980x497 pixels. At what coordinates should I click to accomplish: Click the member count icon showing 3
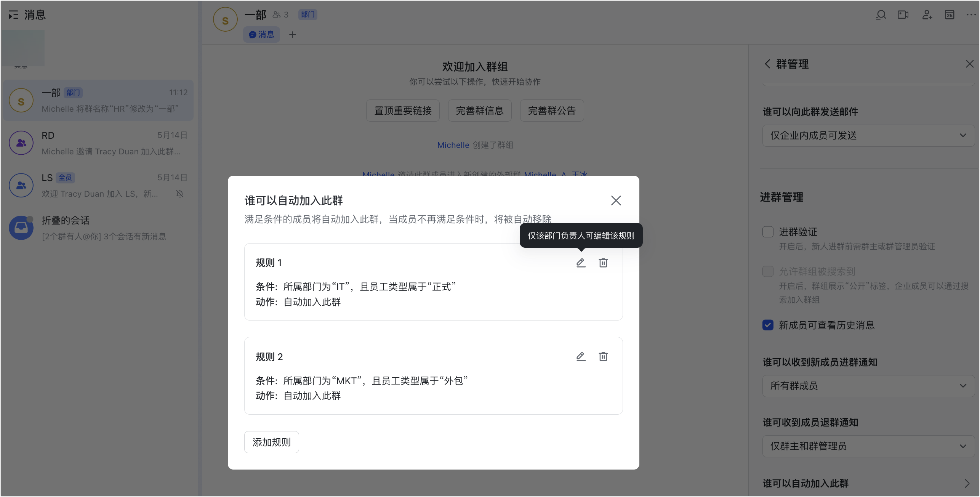280,15
